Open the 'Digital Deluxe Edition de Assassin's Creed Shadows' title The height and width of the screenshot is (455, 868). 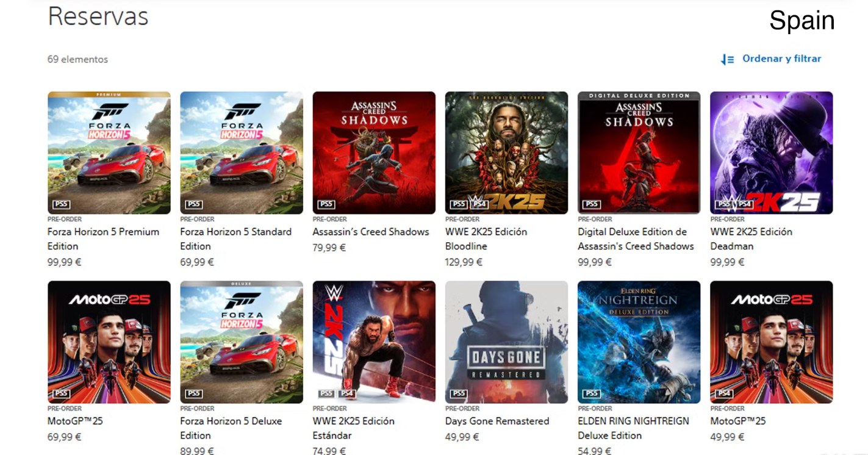(x=636, y=239)
